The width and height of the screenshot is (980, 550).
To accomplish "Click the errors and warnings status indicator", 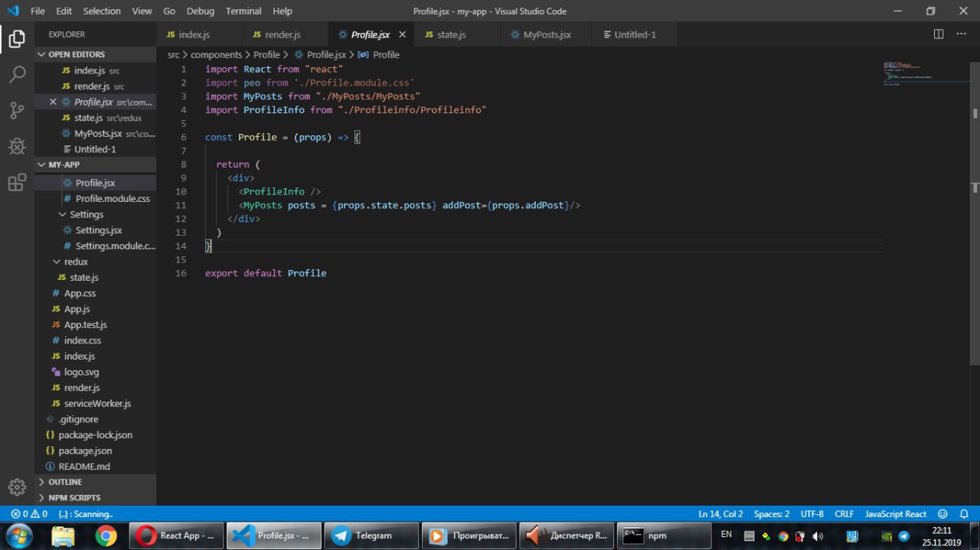I will [x=29, y=514].
